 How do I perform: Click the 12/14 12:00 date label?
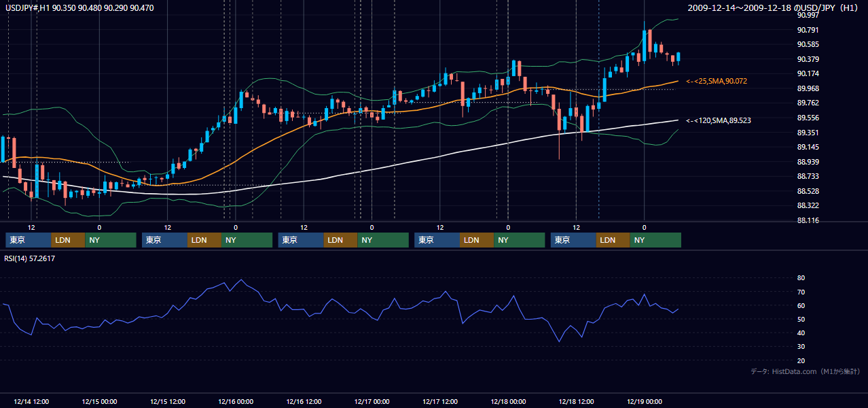tap(31, 402)
